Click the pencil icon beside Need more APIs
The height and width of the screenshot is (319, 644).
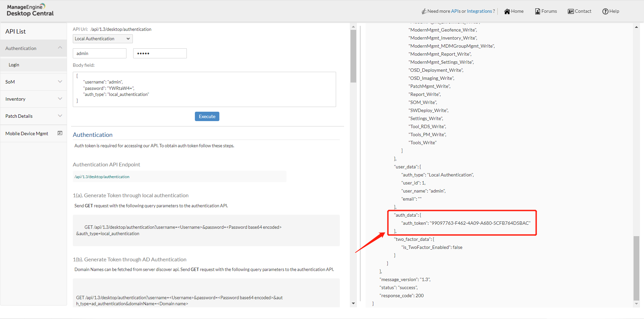pyautogui.click(x=424, y=11)
